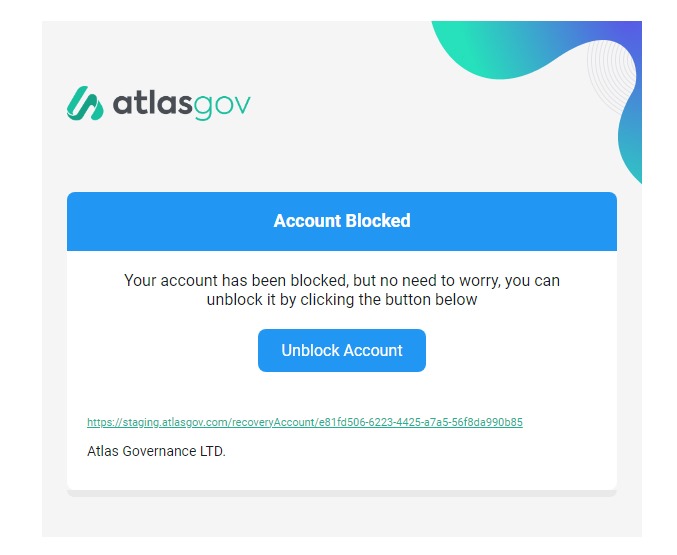Click the green "gov" wordmark text
Image resolution: width=677 pixels, height=555 pixels.
221,107
